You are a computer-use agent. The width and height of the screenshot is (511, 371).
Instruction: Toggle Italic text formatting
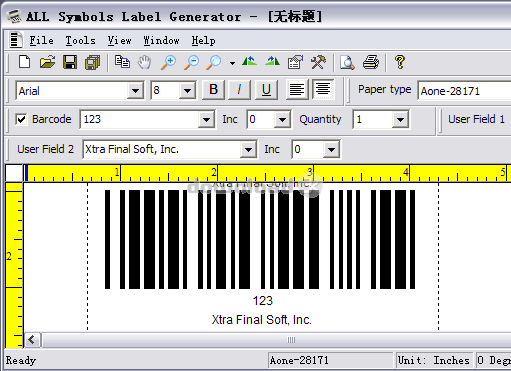pos(239,90)
